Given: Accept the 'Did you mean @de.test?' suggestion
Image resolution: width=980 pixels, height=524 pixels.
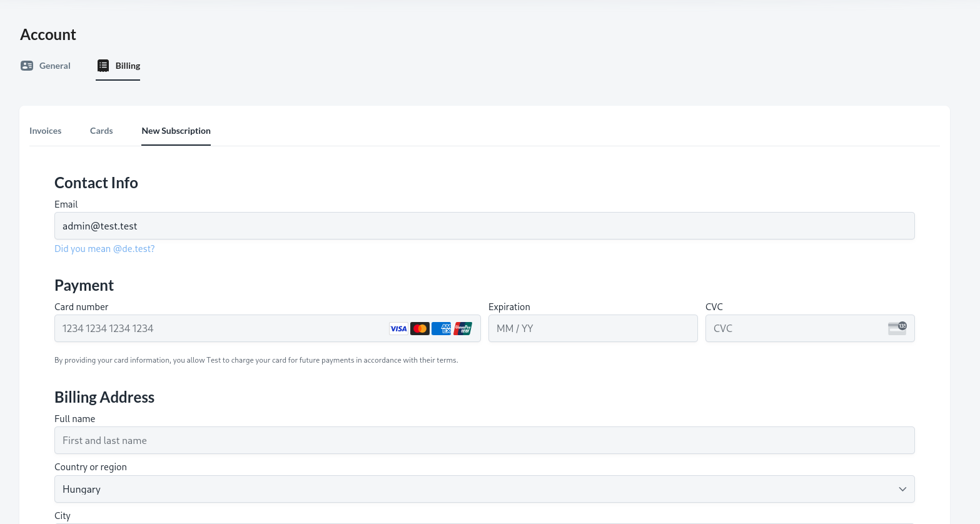Looking at the screenshot, I should (104, 249).
